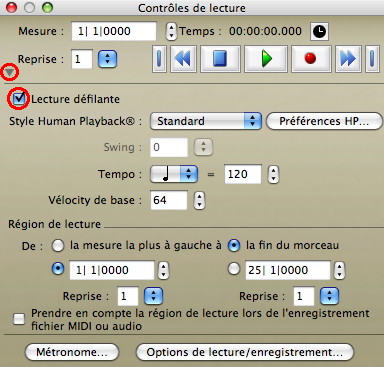Click the Swing stepper arrows

pyautogui.click(x=203, y=147)
